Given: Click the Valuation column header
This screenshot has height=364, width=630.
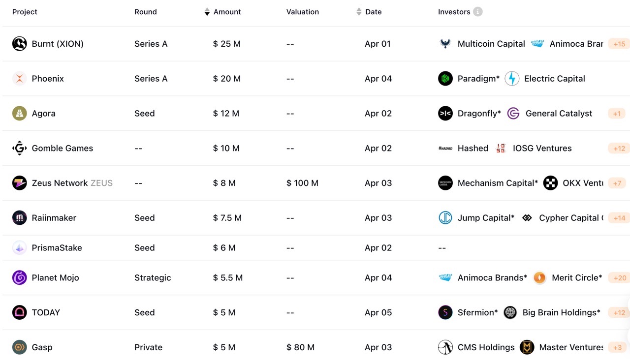Looking at the screenshot, I should click(302, 12).
